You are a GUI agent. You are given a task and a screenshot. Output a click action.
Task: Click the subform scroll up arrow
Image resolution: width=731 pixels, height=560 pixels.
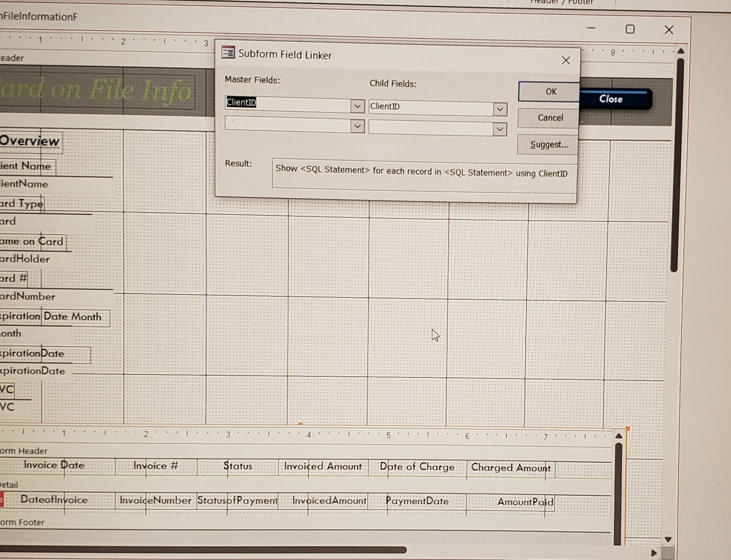coord(619,436)
